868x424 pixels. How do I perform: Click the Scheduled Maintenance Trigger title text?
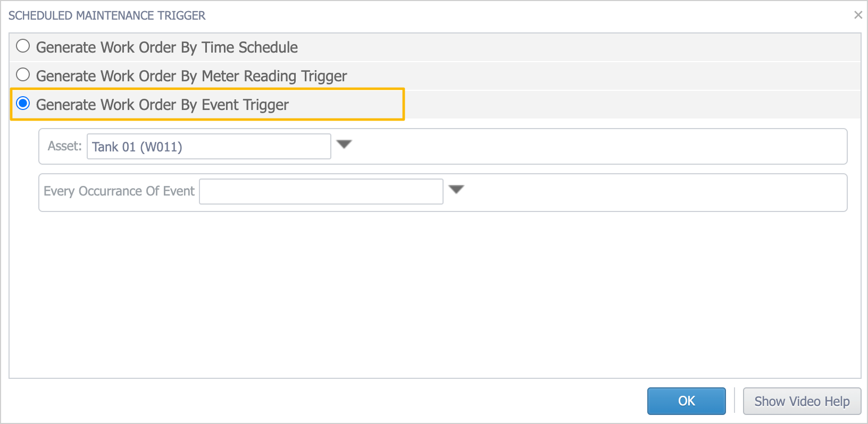click(107, 15)
